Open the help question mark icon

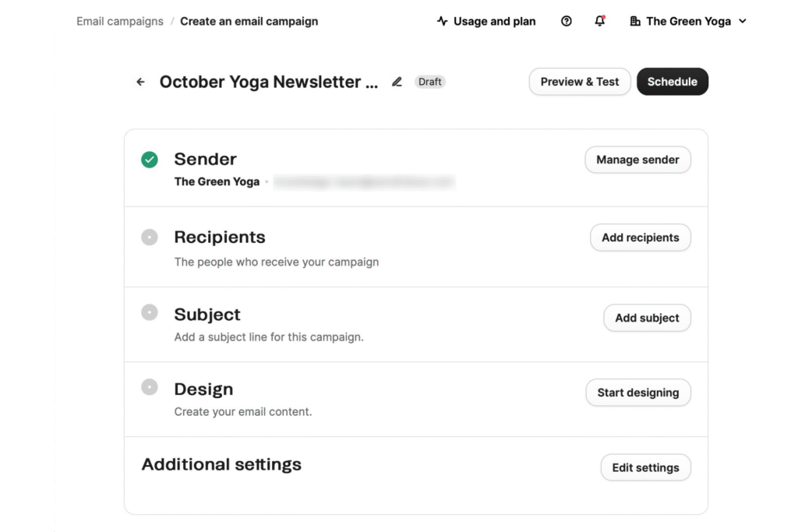[567, 21]
